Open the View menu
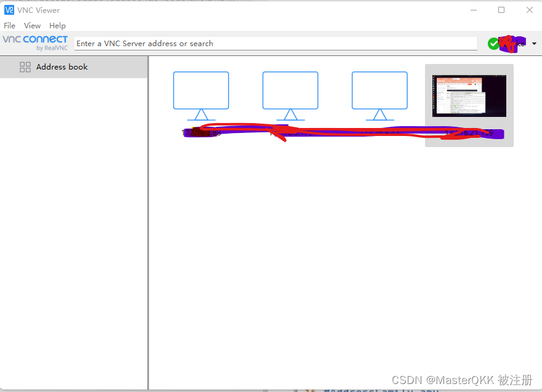The image size is (542, 392). pyautogui.click(x=32, y=26)
